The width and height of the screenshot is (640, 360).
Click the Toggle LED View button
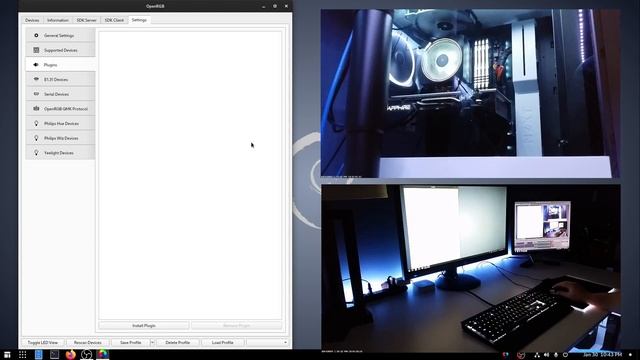click(x=43, y=342)
